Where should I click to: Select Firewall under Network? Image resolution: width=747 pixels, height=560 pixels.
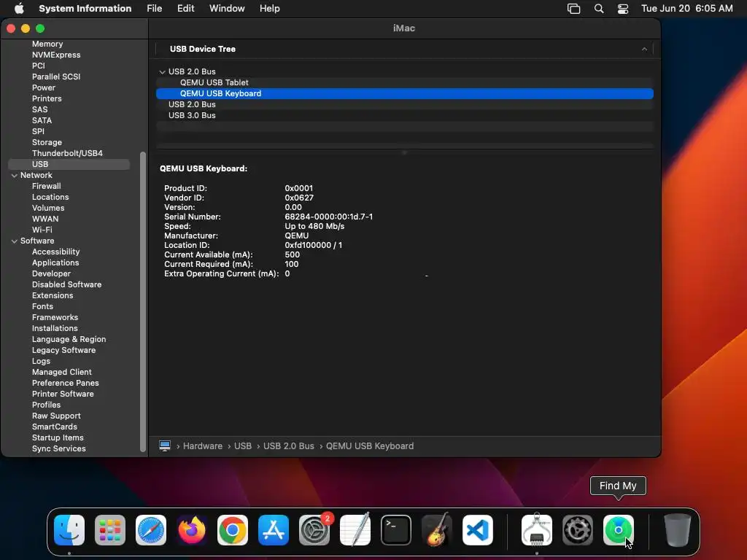coord(46,186)
